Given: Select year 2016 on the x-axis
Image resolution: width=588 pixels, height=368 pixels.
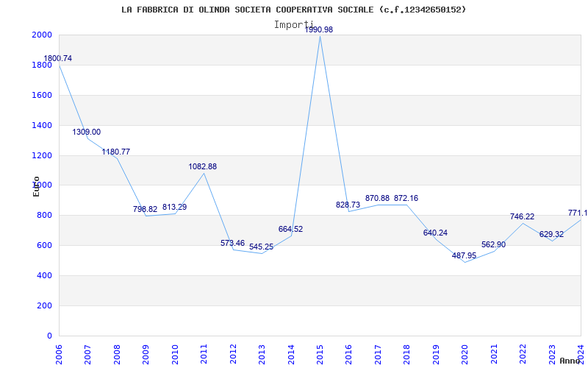Looking at the screenshot, I should click(x=349, y=355).
